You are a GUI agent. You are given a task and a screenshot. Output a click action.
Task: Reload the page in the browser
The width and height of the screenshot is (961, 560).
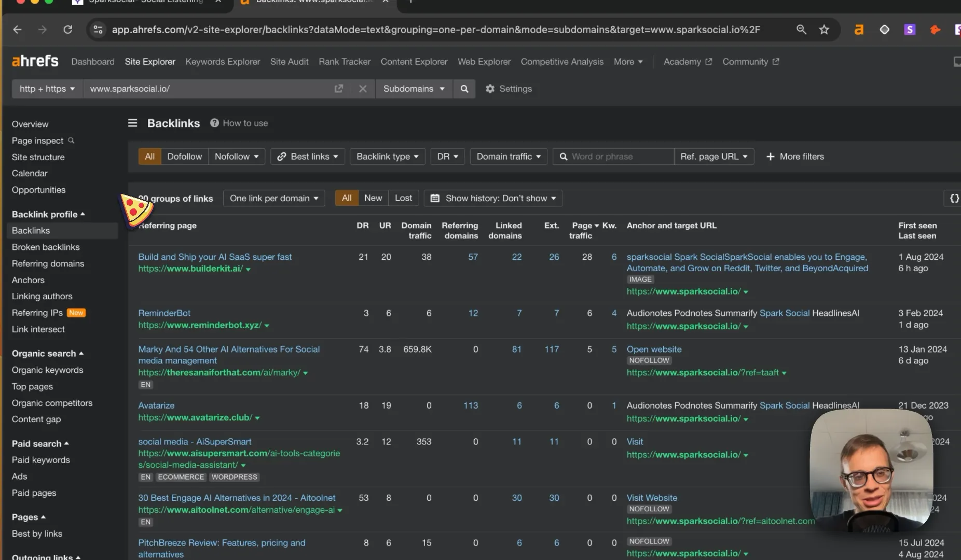67,30
